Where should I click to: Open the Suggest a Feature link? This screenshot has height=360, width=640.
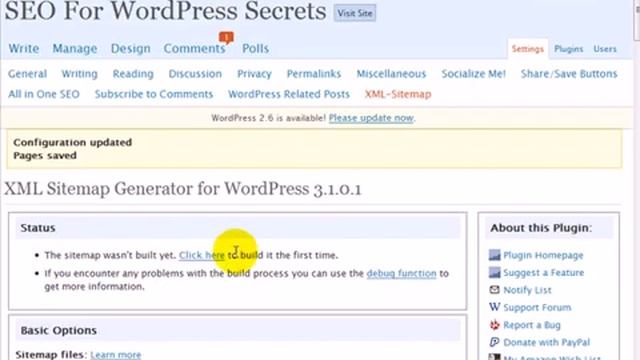[544, 272]
